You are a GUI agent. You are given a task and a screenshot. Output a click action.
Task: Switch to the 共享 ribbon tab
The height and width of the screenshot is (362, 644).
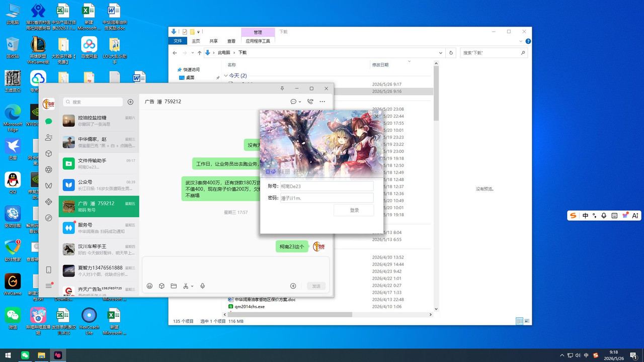coord(214,41)
